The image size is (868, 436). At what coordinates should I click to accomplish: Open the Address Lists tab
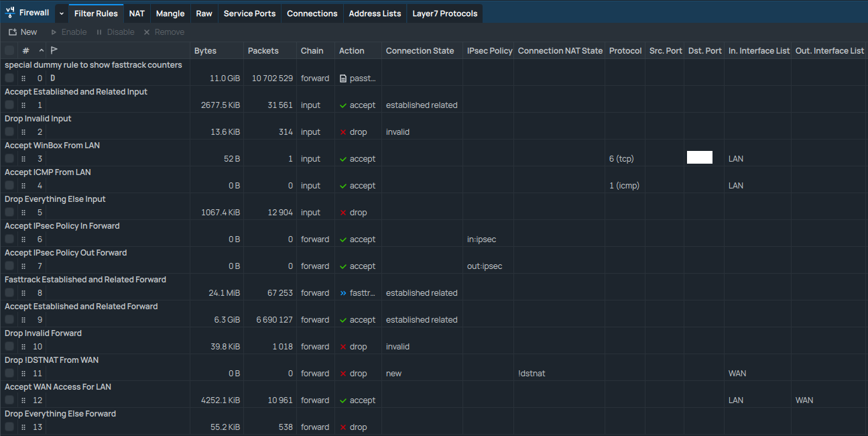pyautogui.click(x=375, y=13)
